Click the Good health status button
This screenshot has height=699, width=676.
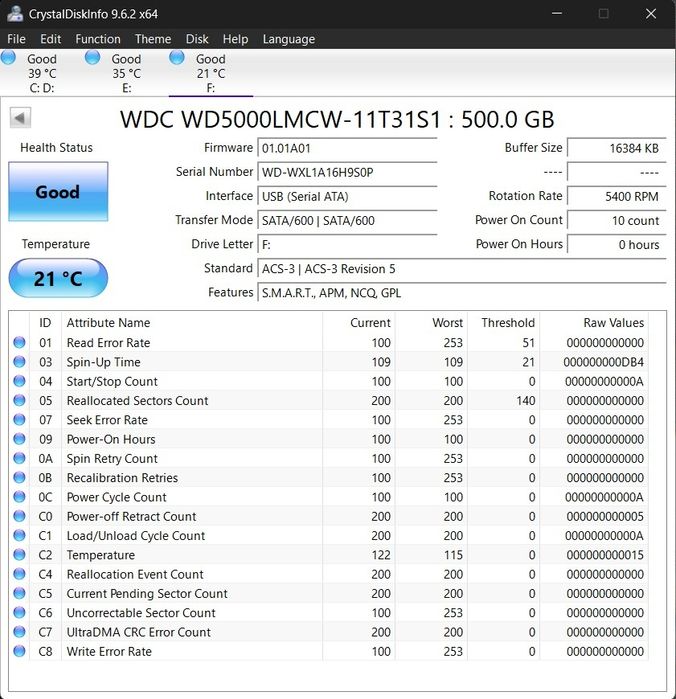click(58, 192)
